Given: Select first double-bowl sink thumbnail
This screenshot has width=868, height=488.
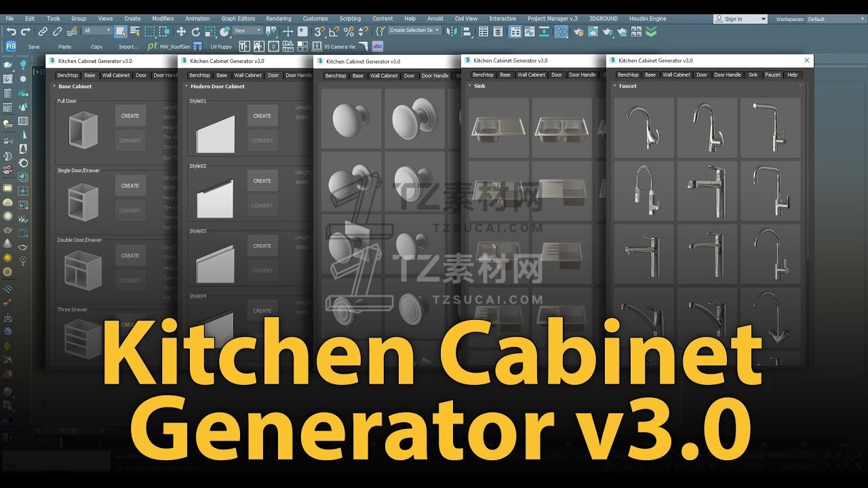Looking at the screenshot, I should [x=562, y=128].
